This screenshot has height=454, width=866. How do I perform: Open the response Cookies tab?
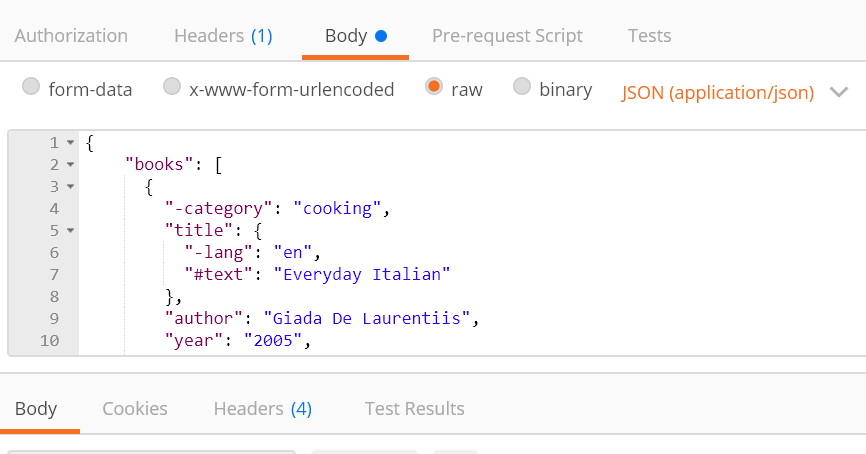pos(135,409)
